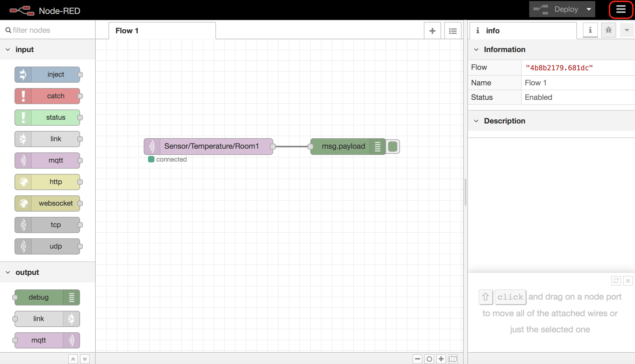Select the websocket node in palette
This screenshot has width=635, height=364.
tap(48, 203)
